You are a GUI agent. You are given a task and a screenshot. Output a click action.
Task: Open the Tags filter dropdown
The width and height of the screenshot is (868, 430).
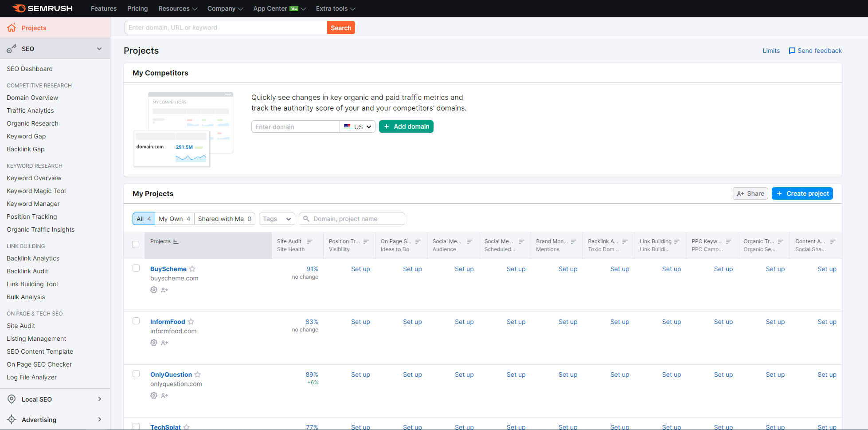click(x=277, y=219)
